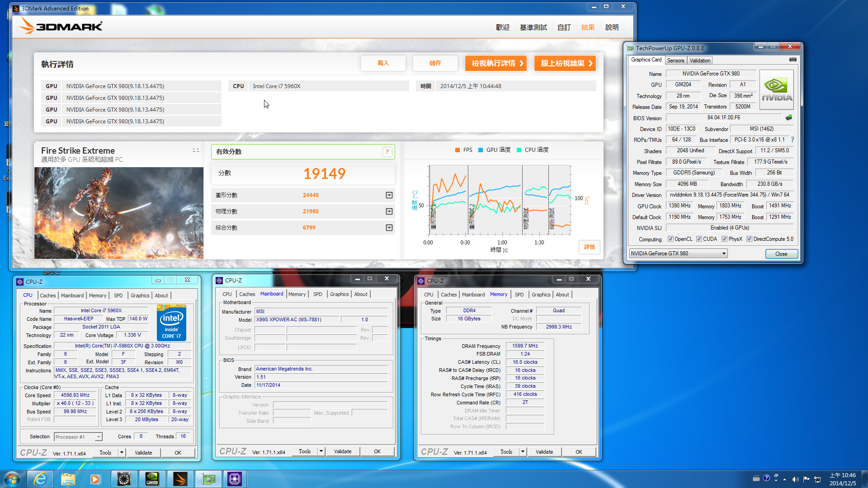868x488 pixels.
Task: Switch to the 基準測試 tab in 3DMark
Action: 533,28
